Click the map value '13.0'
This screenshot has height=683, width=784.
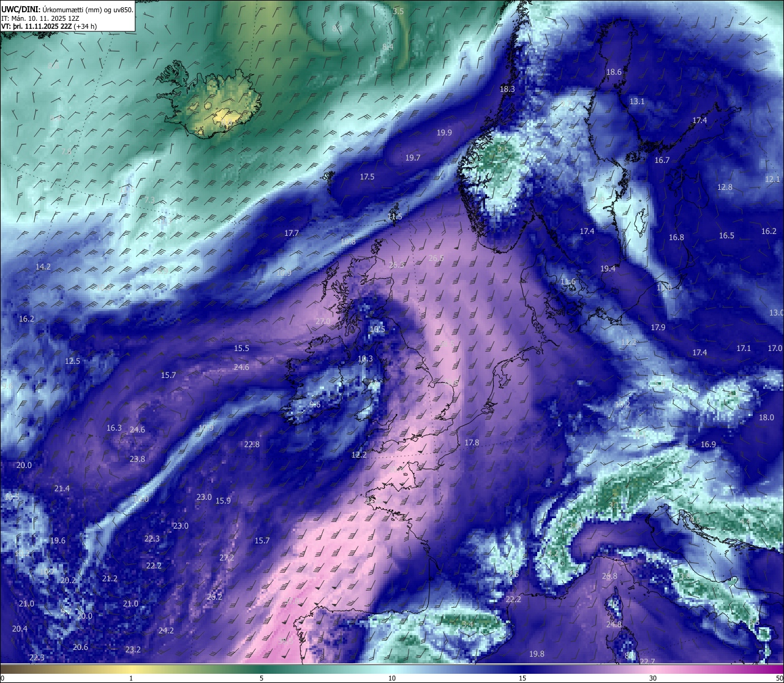(776, 312)
